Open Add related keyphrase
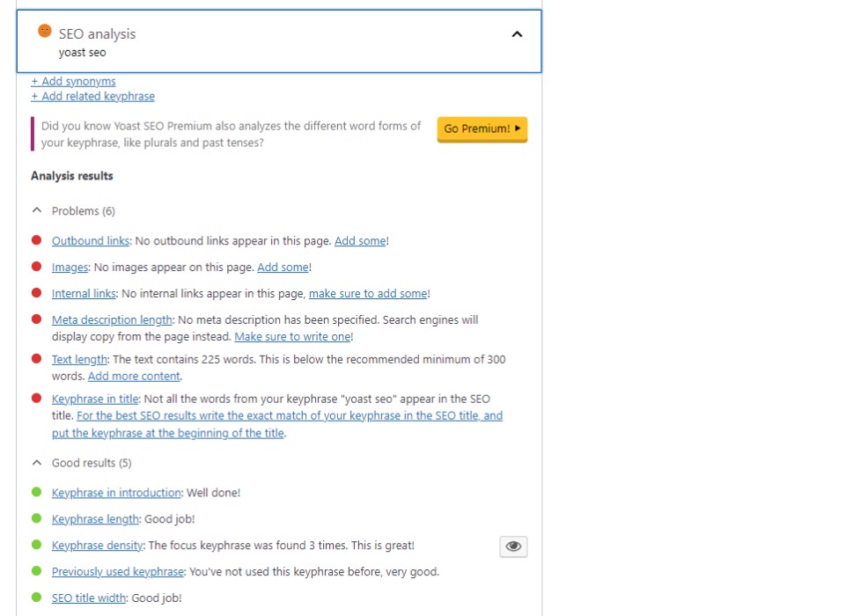 (x=92, y=96)
